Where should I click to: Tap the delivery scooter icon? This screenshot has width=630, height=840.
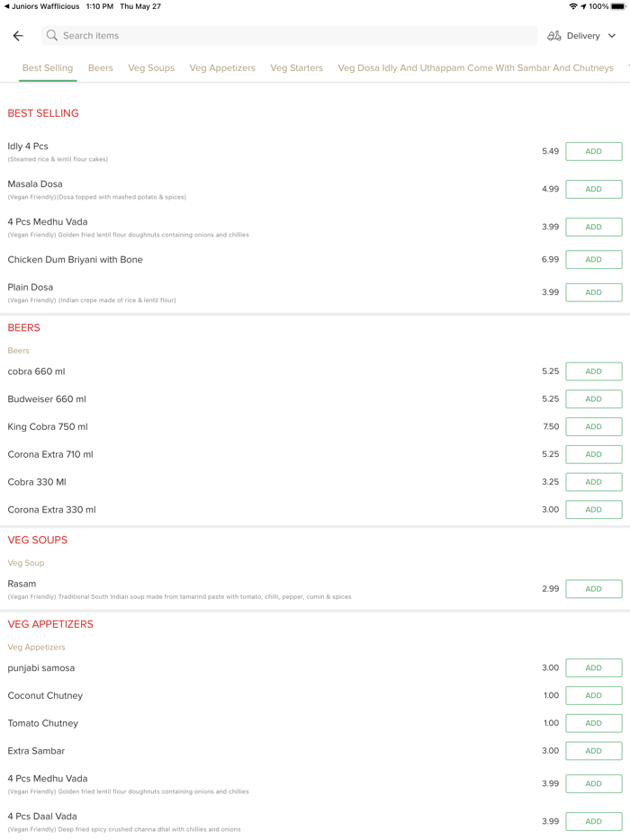click(554, 36)
